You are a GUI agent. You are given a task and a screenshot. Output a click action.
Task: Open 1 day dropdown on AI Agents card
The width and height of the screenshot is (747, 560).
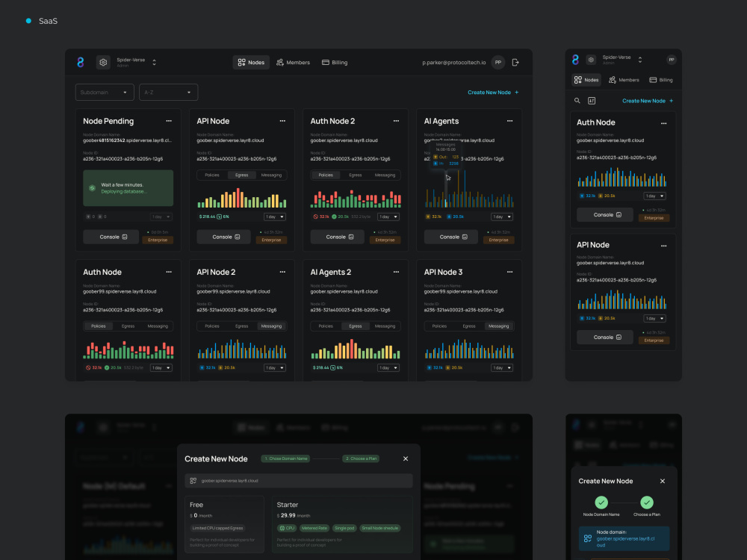point(502,217)
